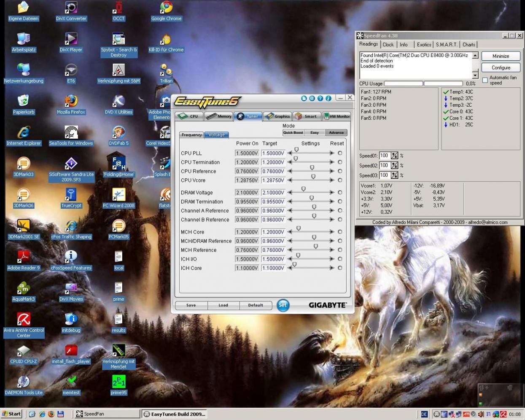Click the Load button in EasyTune6
525x420 pixels.
coord(223,305)
